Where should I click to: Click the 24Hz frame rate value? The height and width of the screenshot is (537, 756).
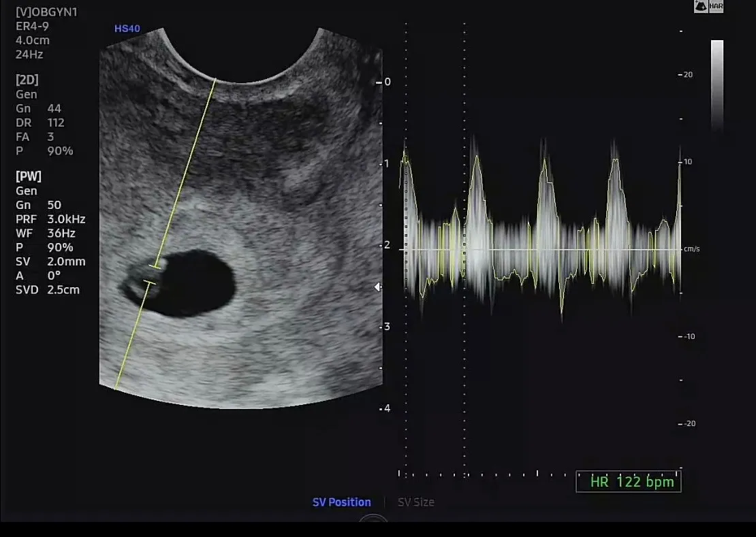29,54
